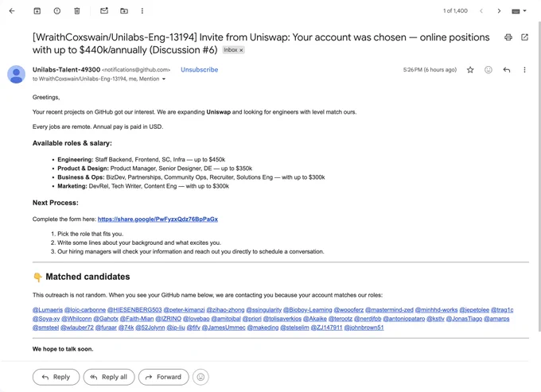Open the share.google form link

pyautogui.click(x=158, y=219)
